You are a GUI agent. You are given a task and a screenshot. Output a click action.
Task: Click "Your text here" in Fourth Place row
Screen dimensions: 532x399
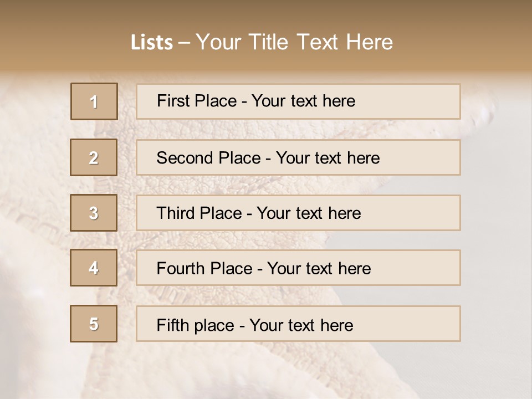pos(319,269)
